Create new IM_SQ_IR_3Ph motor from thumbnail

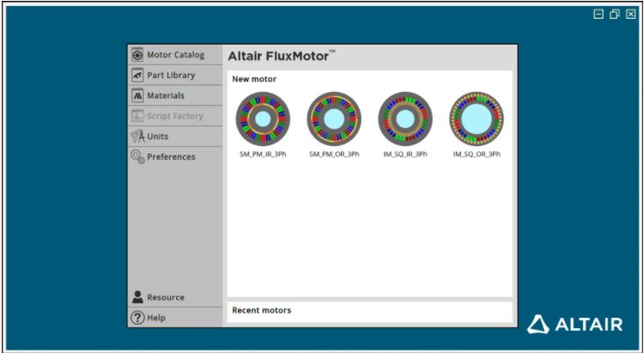(x=405, y=119)
